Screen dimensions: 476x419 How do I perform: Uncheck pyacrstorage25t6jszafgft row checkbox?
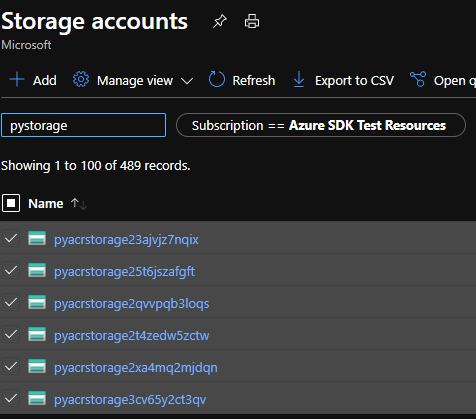coord(11,270)
